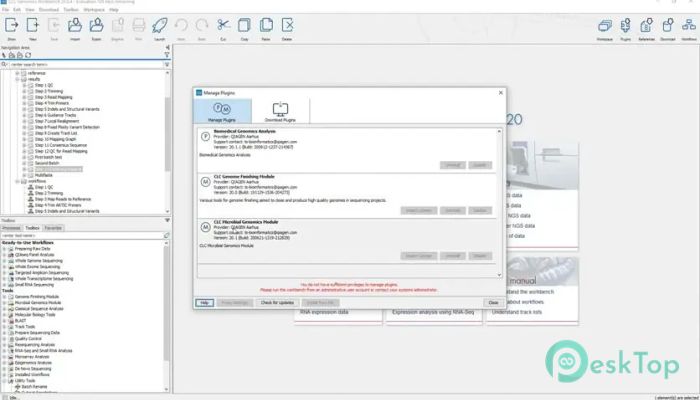Open the View menu
The height and width of the screenshot is (400, 700).
(x=30, y=9)
